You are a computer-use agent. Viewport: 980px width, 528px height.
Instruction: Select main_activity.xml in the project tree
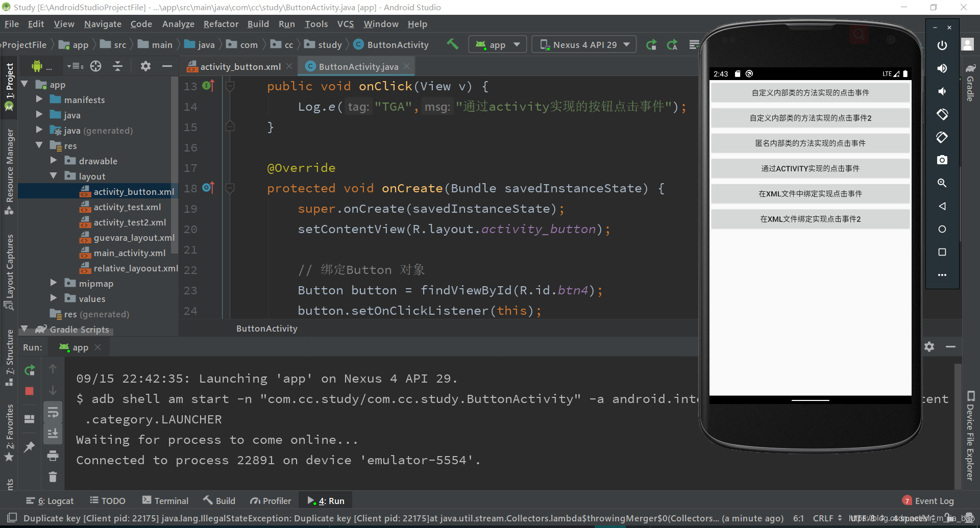click(x=129, y=253)
